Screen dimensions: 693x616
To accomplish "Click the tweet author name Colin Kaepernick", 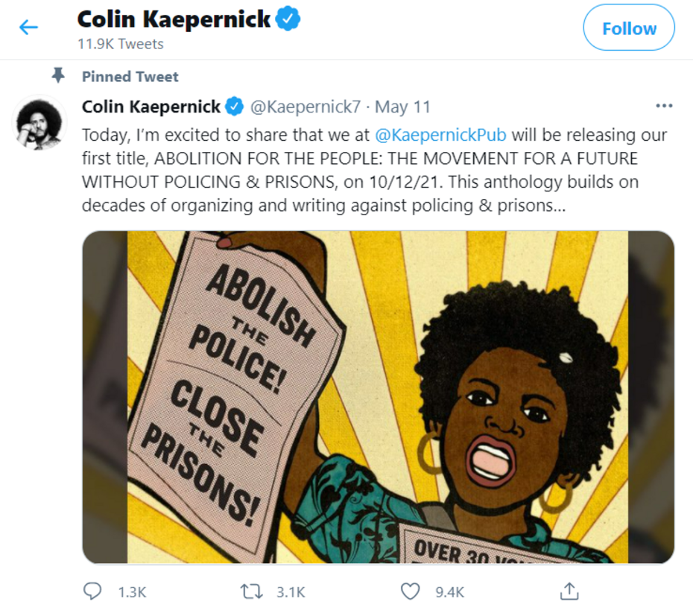I will [151, 107].
